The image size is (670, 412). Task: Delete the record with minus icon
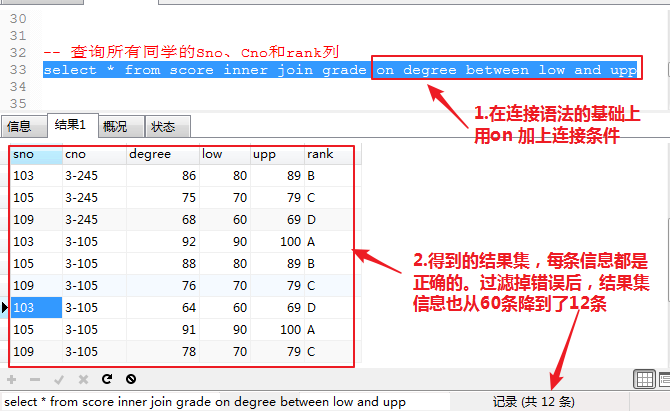point(35,379)
